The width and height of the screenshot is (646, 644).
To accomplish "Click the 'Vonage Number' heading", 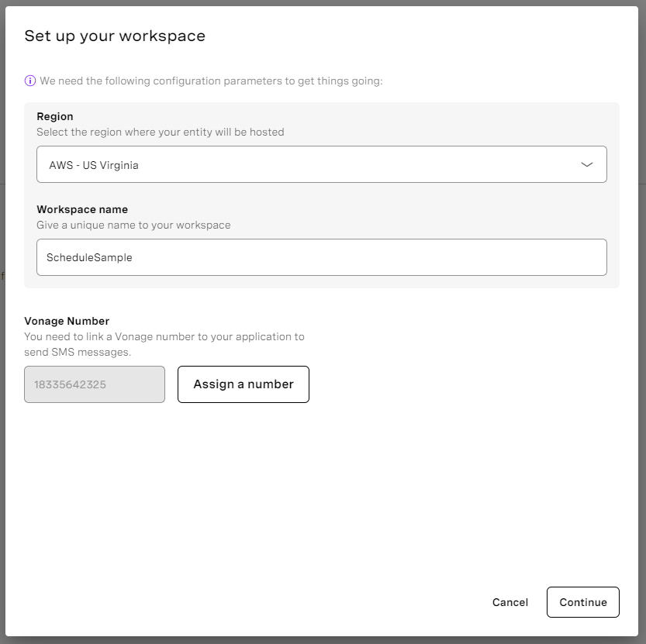I will [x=67, y=321].
